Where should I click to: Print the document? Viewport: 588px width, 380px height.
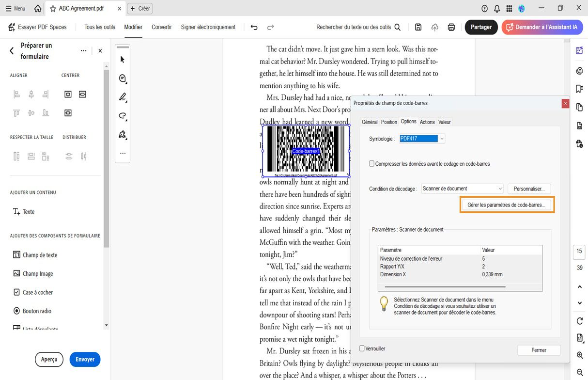(x=451, y=27)
